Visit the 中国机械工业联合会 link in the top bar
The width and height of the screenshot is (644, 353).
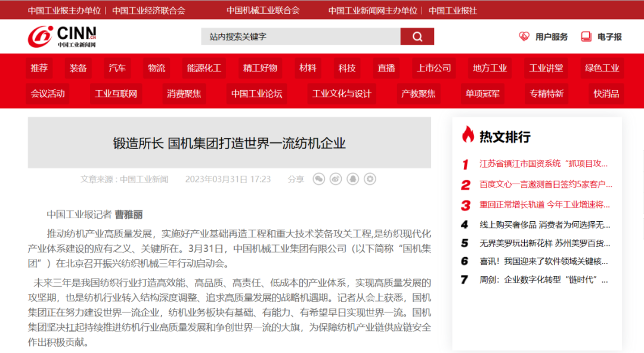click(x=263, y=11)
